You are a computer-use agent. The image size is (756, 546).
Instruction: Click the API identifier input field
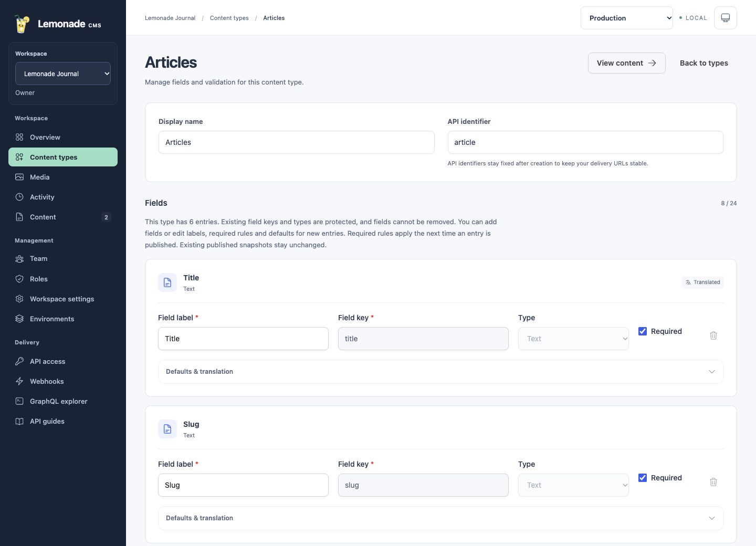tap(585, 142)
